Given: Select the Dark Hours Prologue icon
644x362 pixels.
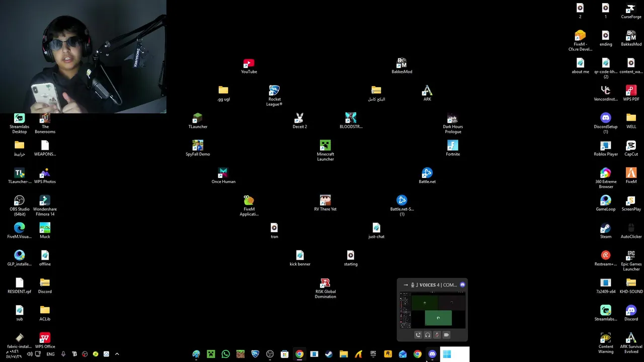Looking at the screenshot, I should click(x=452, y=123).
